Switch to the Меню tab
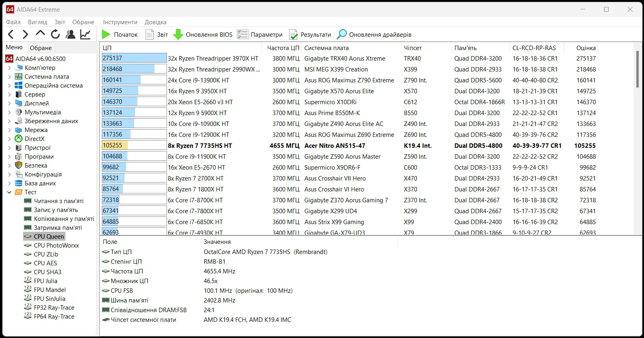 tap(15, 47)
